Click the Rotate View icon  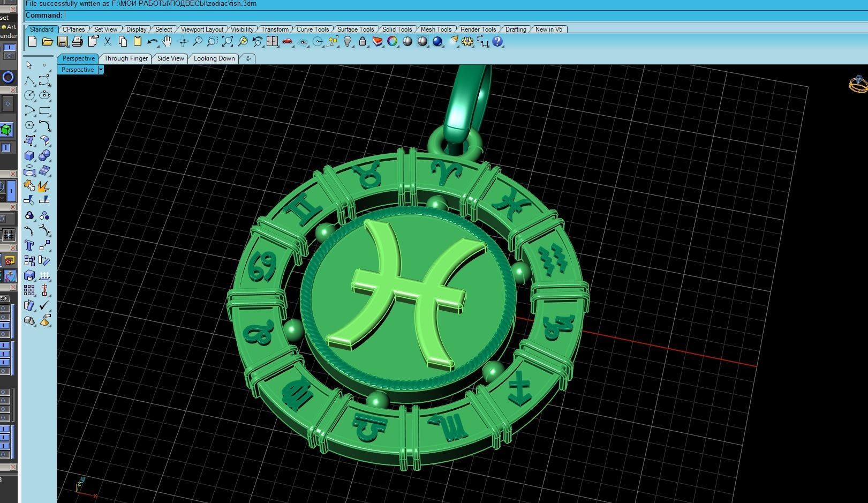[183, 42]
